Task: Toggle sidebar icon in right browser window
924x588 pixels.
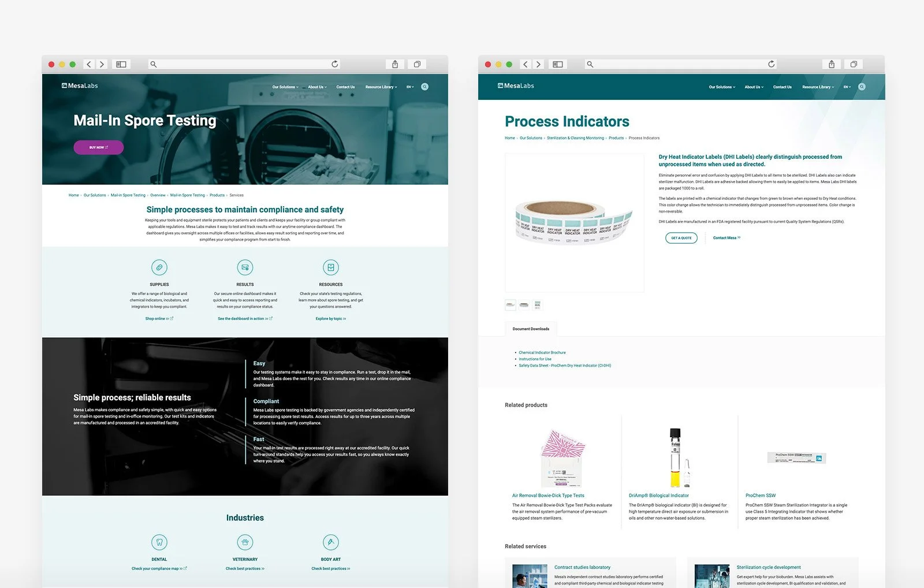Action: pyautogui.click(x=558, y=64)
